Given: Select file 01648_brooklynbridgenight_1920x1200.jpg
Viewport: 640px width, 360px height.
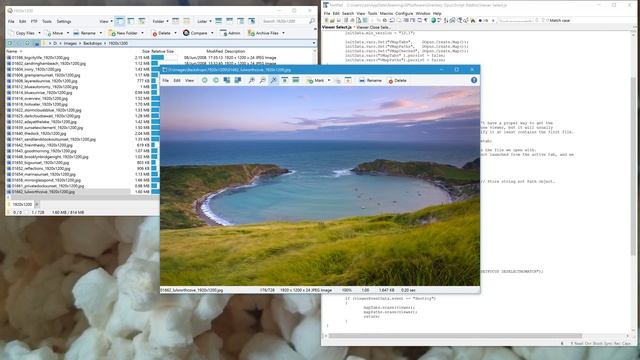Looking at the screenshot, I should [49, 157].
